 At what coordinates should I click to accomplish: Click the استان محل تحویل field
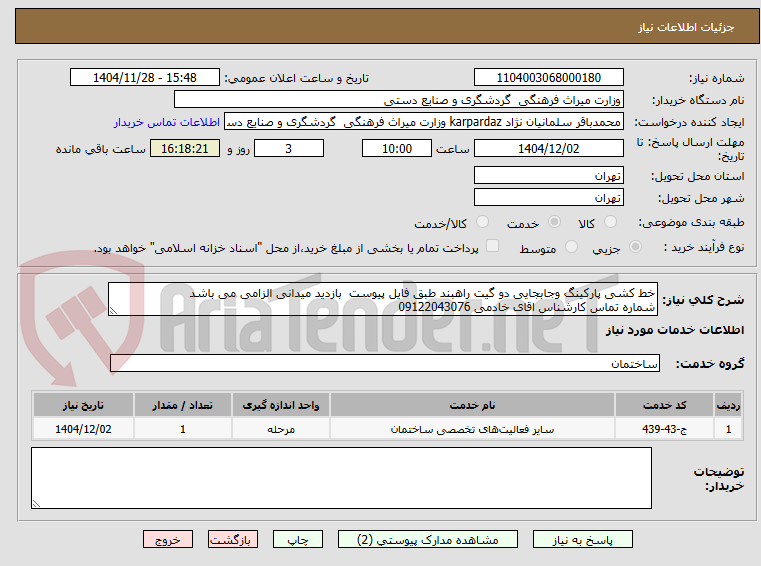click(548, 175)
